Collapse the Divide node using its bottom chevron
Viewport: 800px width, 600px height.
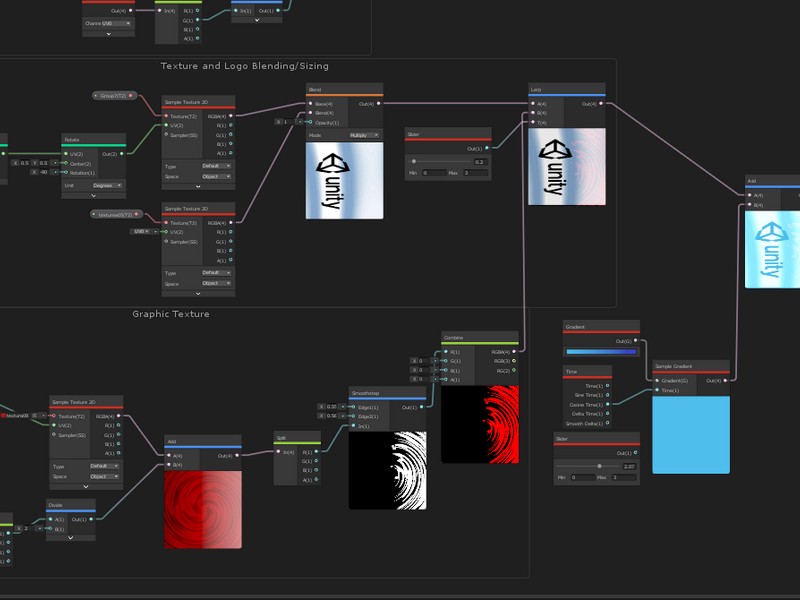pos(71,538)
